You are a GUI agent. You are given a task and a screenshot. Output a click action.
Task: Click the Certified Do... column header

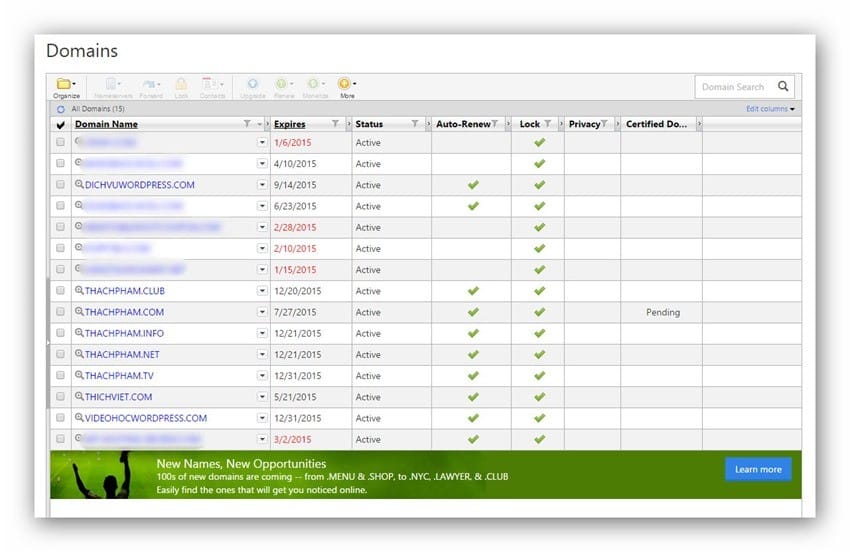[x=656, y=124]
